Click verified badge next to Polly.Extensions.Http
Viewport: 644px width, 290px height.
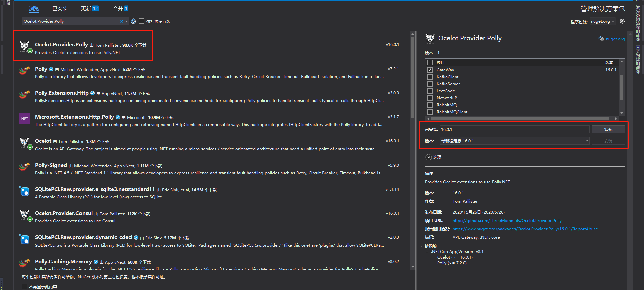[92, 93]
